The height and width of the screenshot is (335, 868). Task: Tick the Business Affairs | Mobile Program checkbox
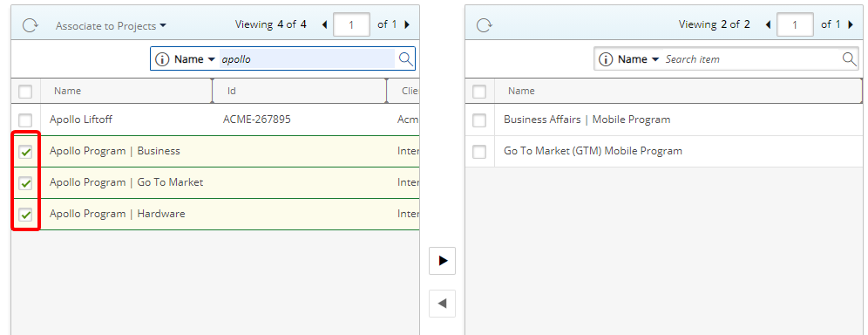(479, 120)
